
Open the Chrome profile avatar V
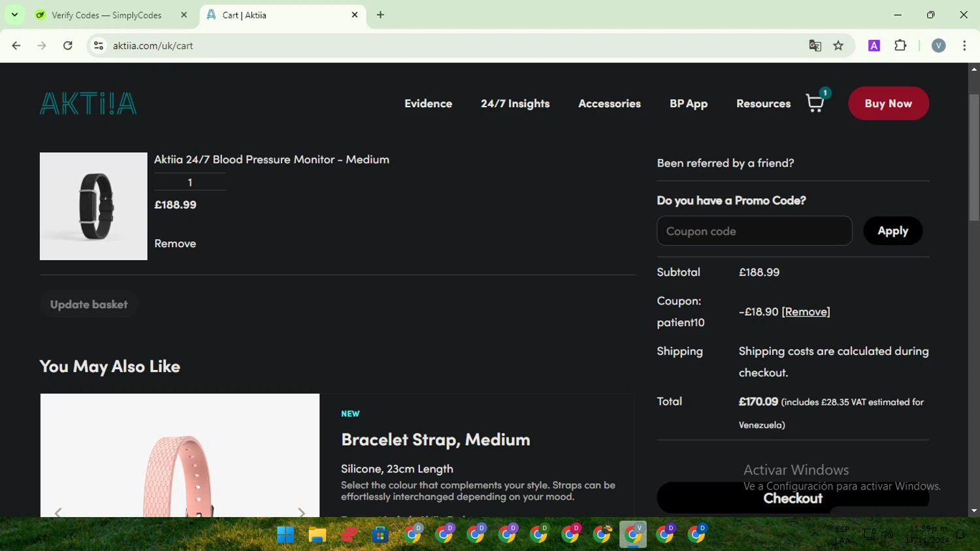[939, 46]
